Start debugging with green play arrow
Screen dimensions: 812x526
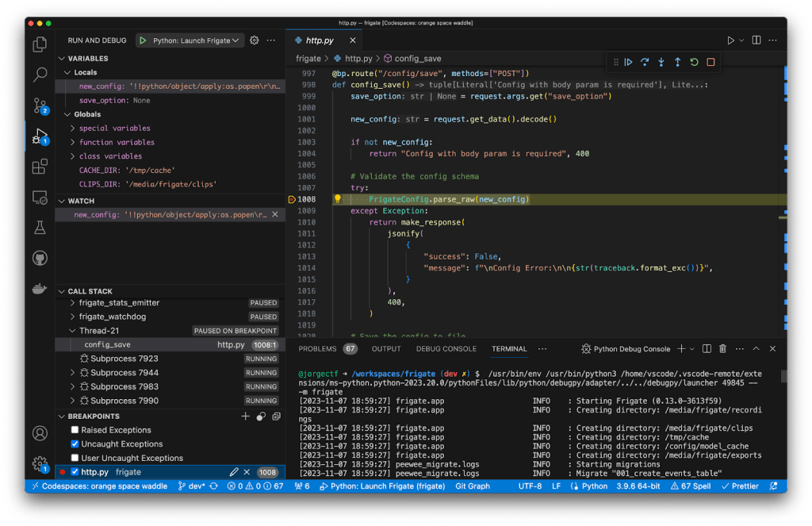(143, 40)
